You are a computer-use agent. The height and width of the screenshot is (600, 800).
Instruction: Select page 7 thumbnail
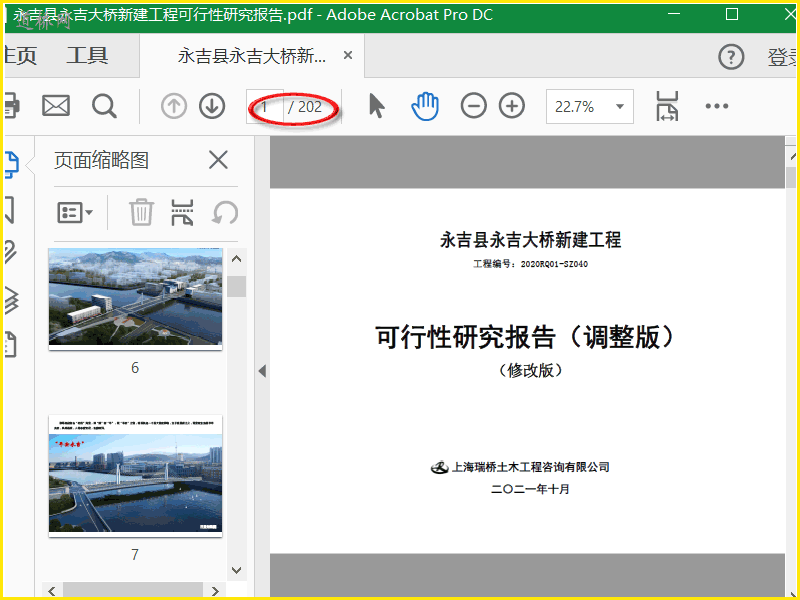coord(135,476)
